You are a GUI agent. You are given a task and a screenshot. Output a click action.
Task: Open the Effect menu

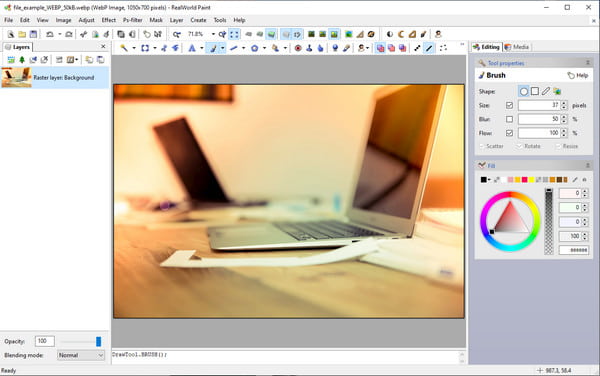[109, 20]
